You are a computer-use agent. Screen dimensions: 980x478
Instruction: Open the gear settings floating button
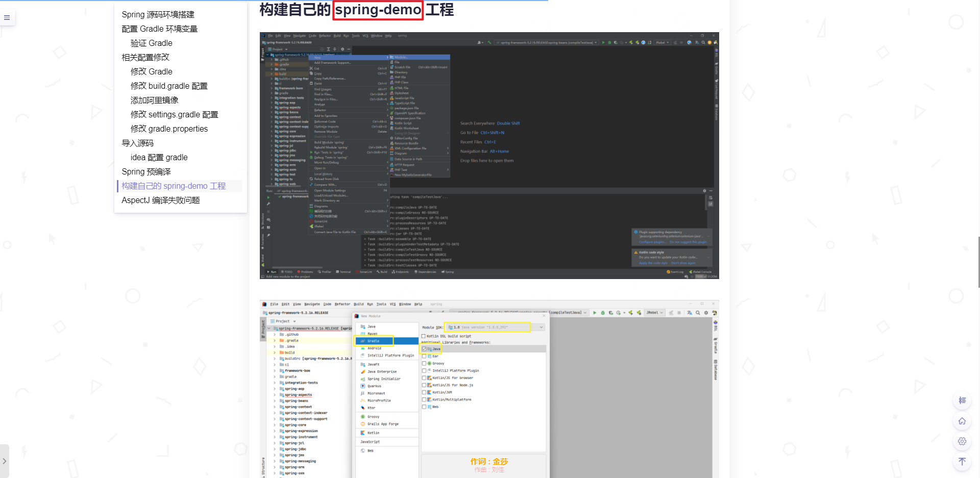pyautogui.click(x=962, y=441)
